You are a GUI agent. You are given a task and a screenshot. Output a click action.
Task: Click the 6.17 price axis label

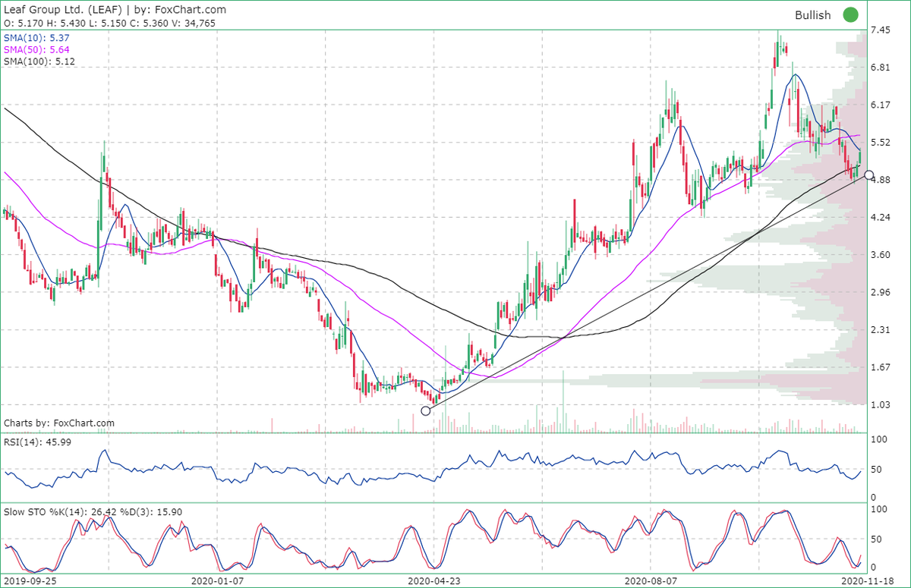pyautogui.click(x=881, y=105)
